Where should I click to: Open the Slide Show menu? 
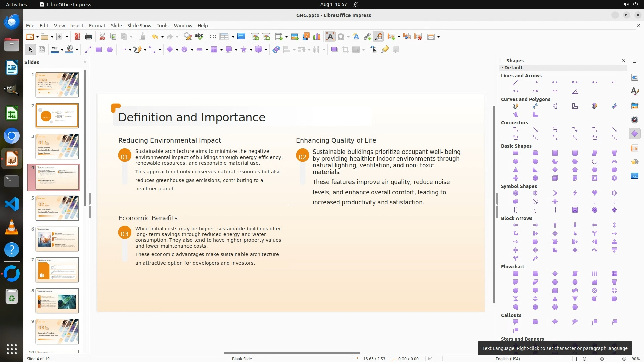pos(139,26)
